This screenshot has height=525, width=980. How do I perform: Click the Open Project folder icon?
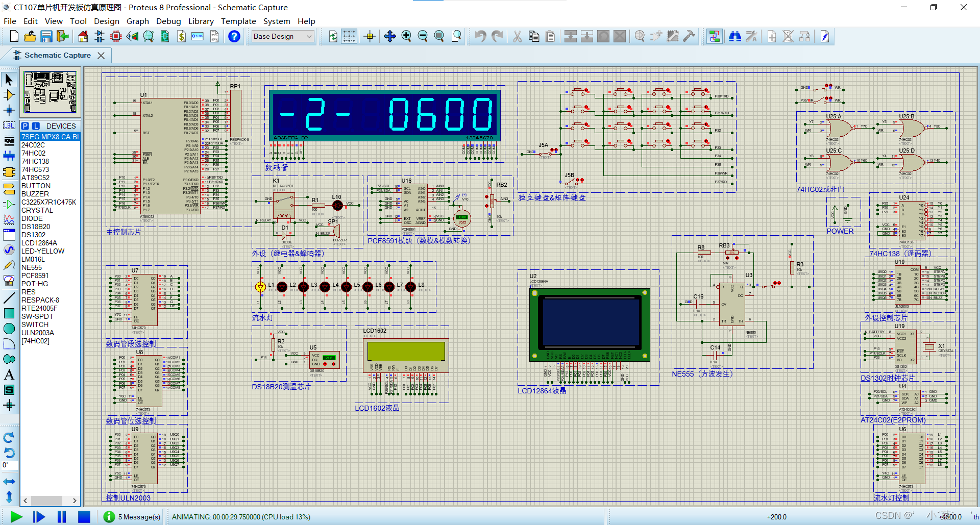[x=30, y=36]
